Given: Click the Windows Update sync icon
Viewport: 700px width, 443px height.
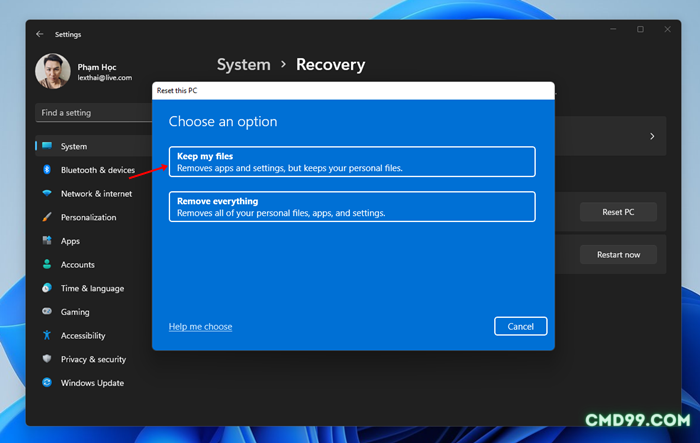Looking at the screenshot, I should pos(47,382).
